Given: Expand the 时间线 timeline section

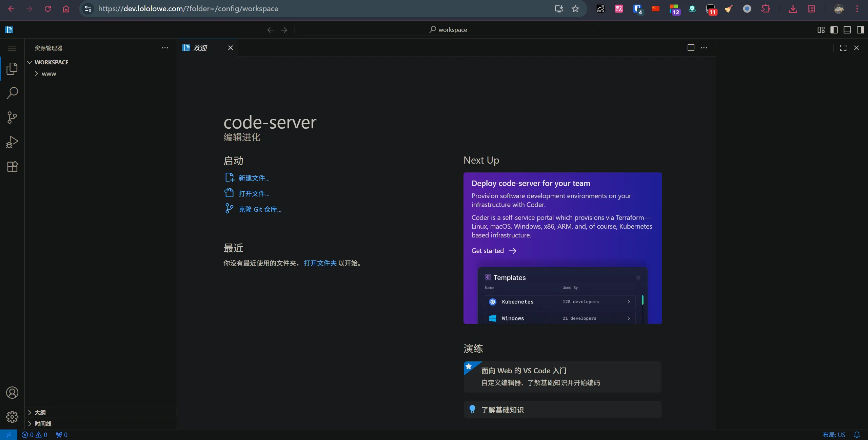Looking at the screenshot, I should click(100, 423).
